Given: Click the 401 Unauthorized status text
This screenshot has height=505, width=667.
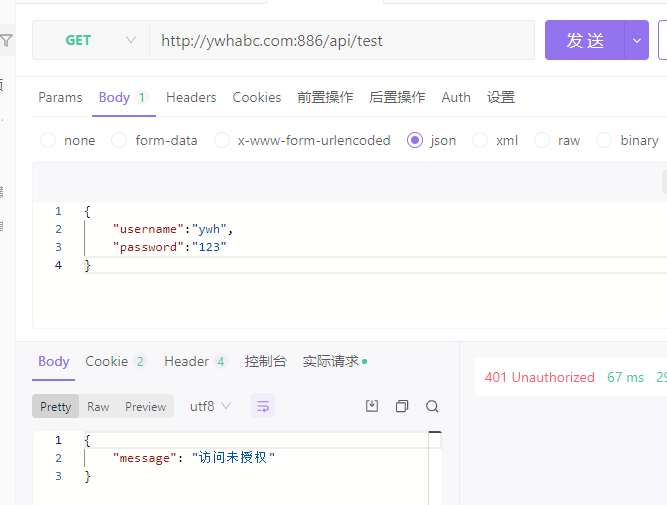Looking at the screenshot, I should pyautogui.click(x=539, y=377).
